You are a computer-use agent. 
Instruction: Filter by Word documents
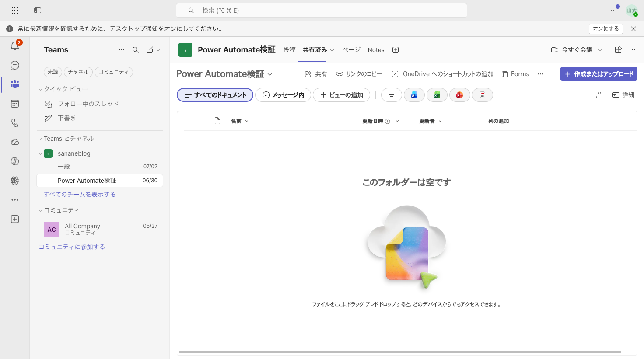coord(414,95)
